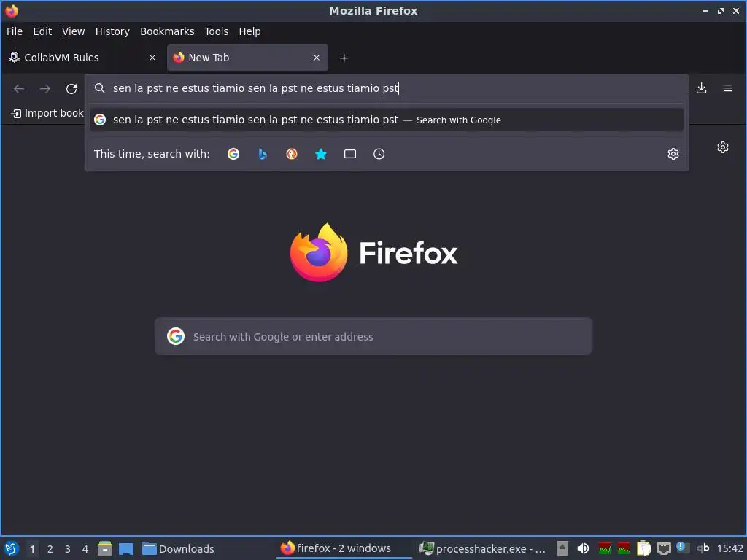Search in open Tabs icon
The height and width of the screenshot is (560, 747).
coord(350,154)
